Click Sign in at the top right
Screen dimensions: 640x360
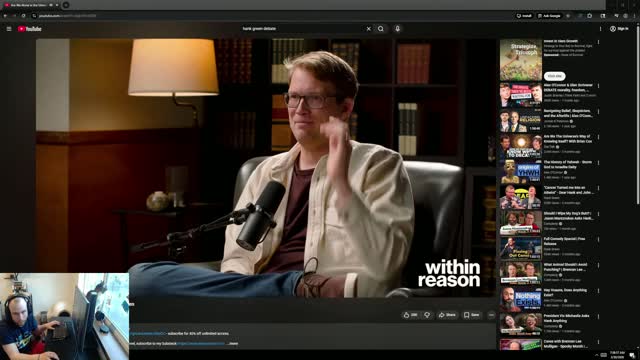[619, 29]
